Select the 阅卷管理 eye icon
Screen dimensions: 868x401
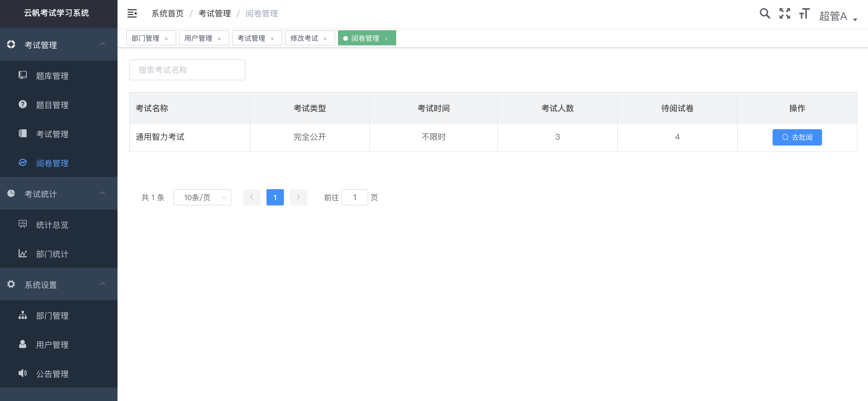pos(23,163)
